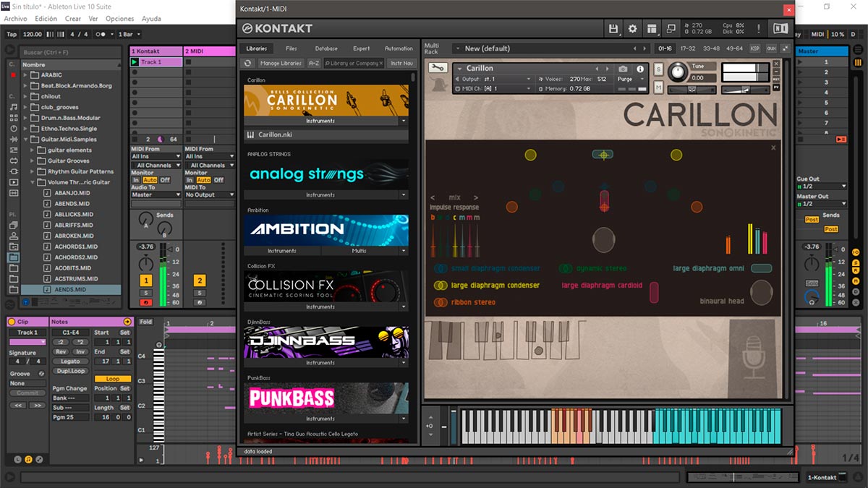
Task: Click Rev button in Notes panel
Action: (x=61, y=352)
